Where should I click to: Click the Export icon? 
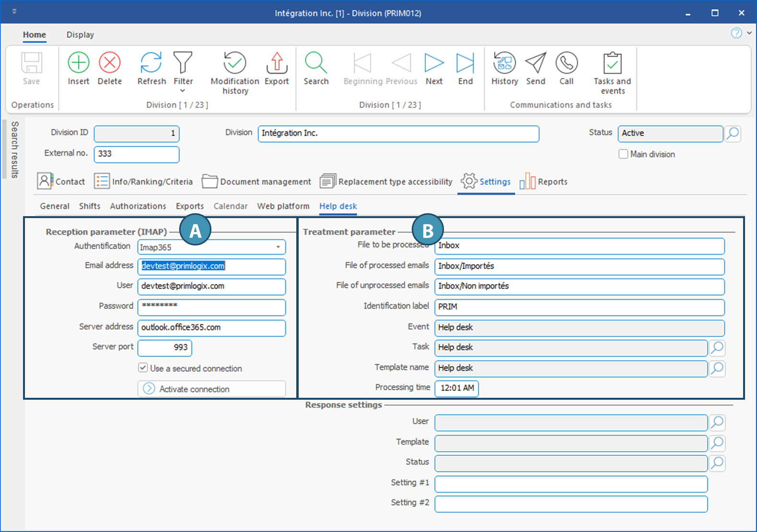pos(277,63)
